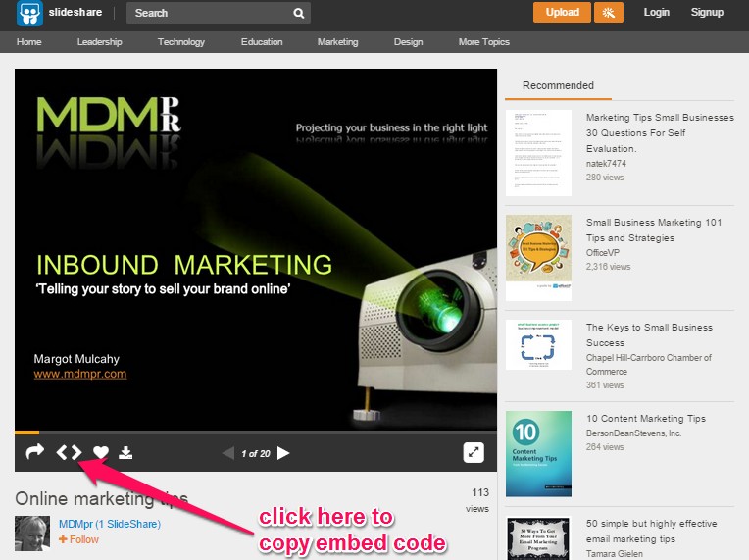Open 50 email marketing tips thumbnail

tap(538, 538)
